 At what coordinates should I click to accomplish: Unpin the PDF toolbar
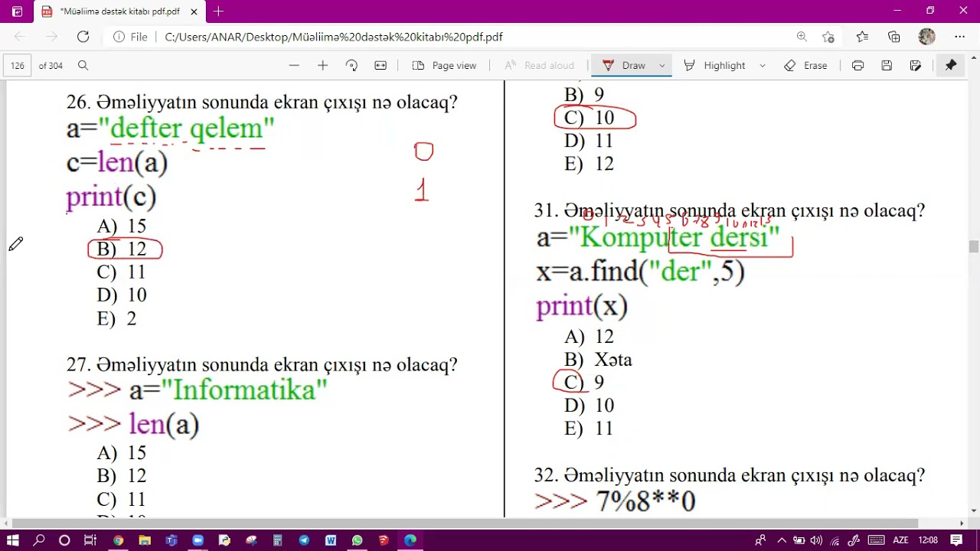point(951,66)
